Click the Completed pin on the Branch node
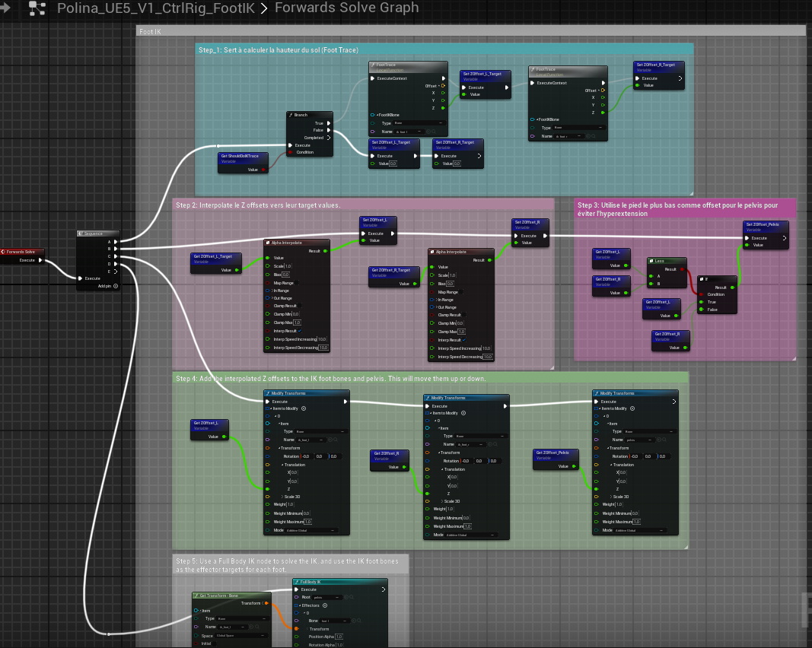812x648 pixels. pyautogui.click(x=328, y=138)
